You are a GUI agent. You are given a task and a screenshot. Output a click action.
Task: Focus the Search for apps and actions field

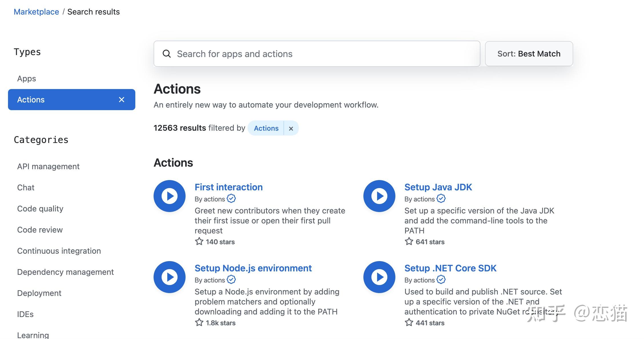coord(317,54)
